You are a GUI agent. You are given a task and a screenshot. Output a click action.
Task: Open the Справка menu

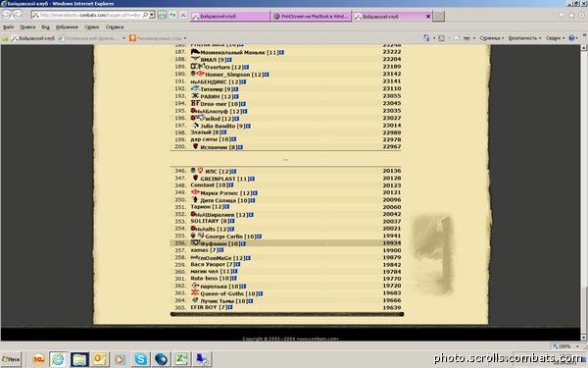(x=115, y=27)
